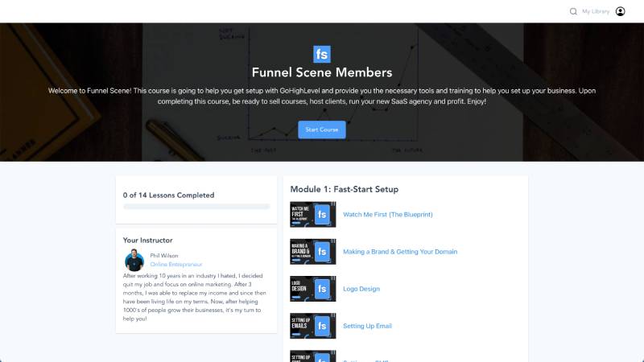Click the 0 of 14 Lessons Completed text
This screenshot has width=644, height=362.
168,195
